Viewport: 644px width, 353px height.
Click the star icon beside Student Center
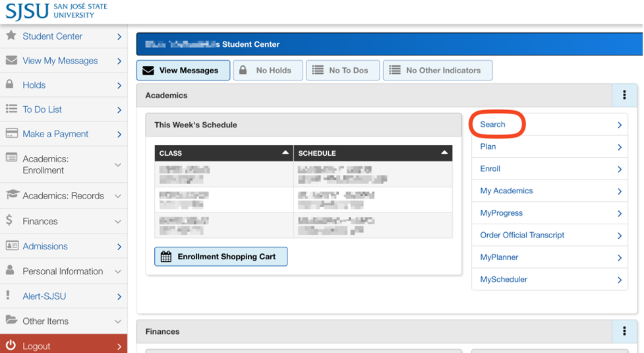tap(11, 36)
